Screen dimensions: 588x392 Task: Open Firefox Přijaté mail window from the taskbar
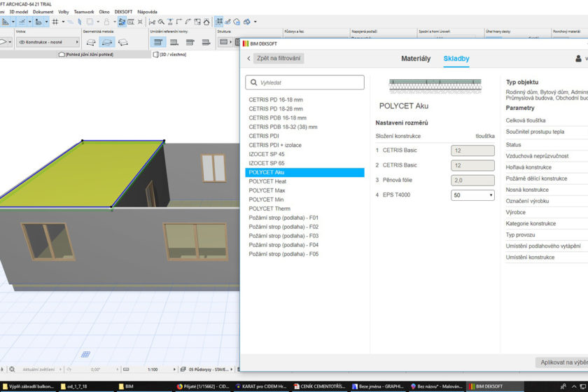[x=203, y=386]
